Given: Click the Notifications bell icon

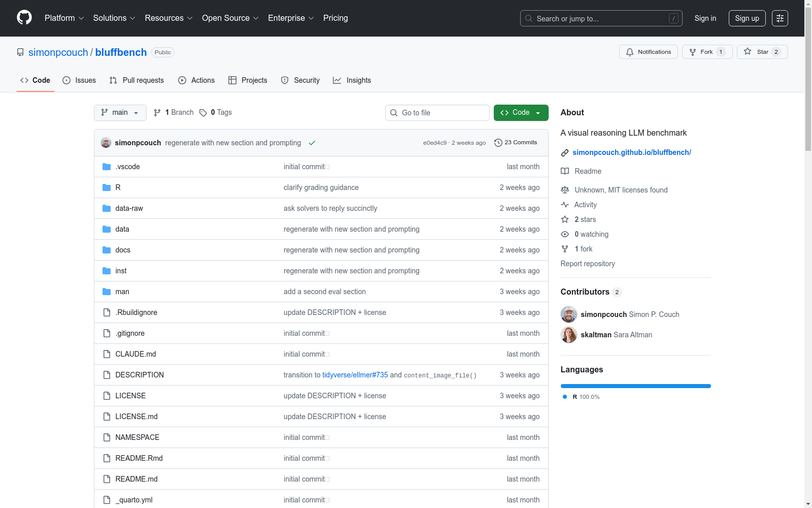Looking at the screenshot, I should pyautogui.click(x=630, y=52).
